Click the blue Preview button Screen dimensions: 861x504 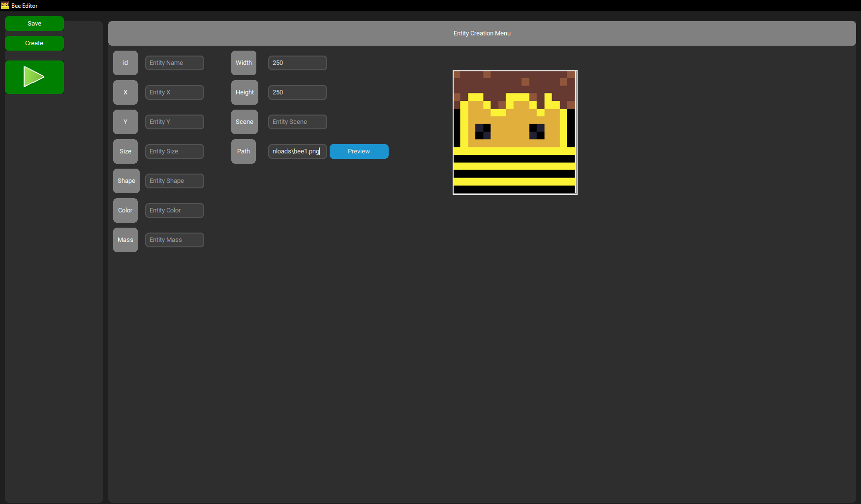click(359, 151)
